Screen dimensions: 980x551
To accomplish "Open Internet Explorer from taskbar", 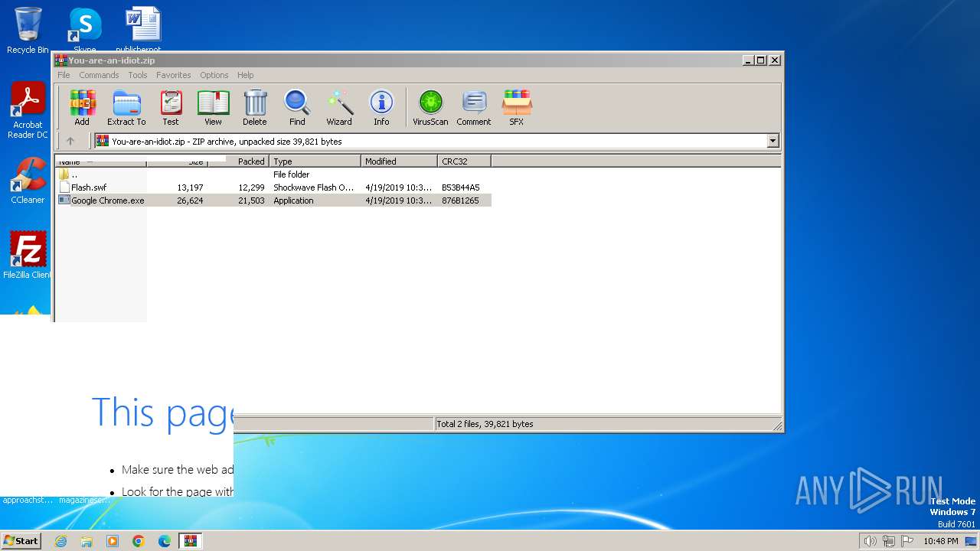I will tap(60, 541).
